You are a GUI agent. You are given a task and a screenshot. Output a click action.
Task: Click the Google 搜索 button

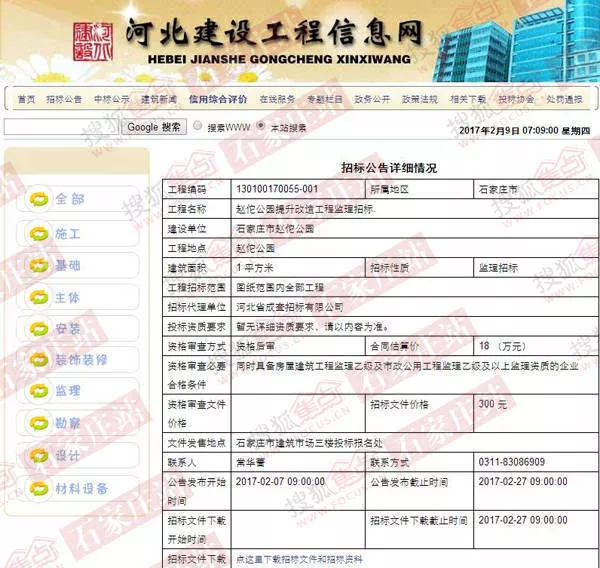(x=155, y=128)
